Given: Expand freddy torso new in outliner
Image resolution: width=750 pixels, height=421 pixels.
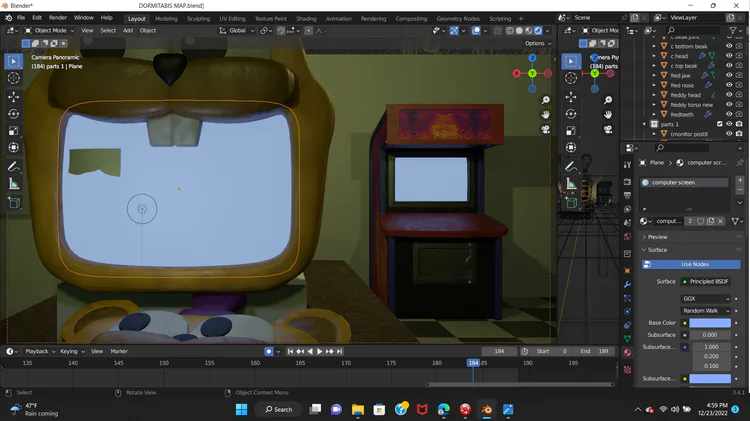Looking at the screenshot, I should coord(654,105).
